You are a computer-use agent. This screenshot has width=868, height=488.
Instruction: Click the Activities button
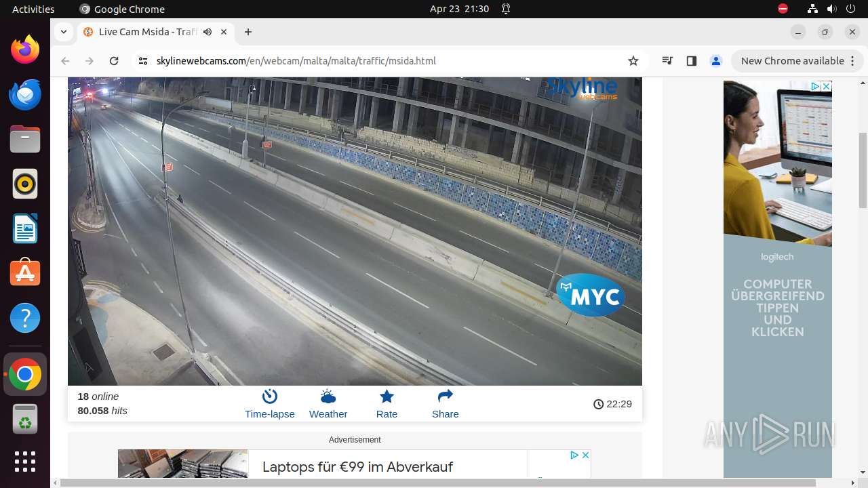pyautogui.click(x=33, y=9)
